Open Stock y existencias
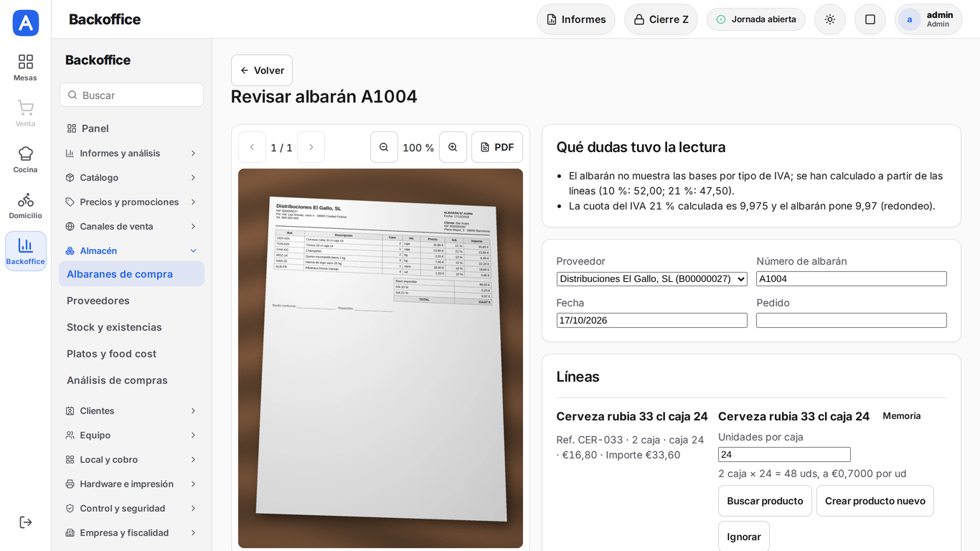 pyautogui.click(x=131, y=327)
